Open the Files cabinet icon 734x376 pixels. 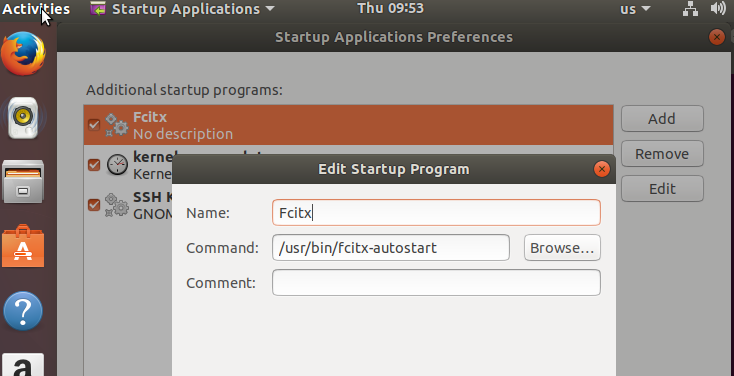click(x=23, y=182)
